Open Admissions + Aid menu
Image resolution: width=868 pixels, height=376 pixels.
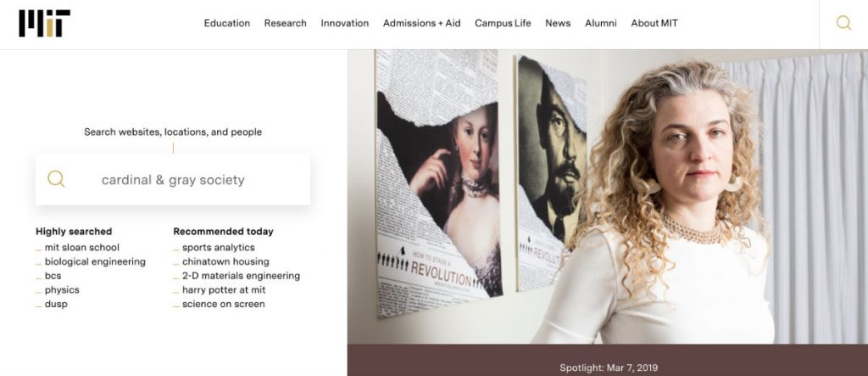tap(421, 24)
